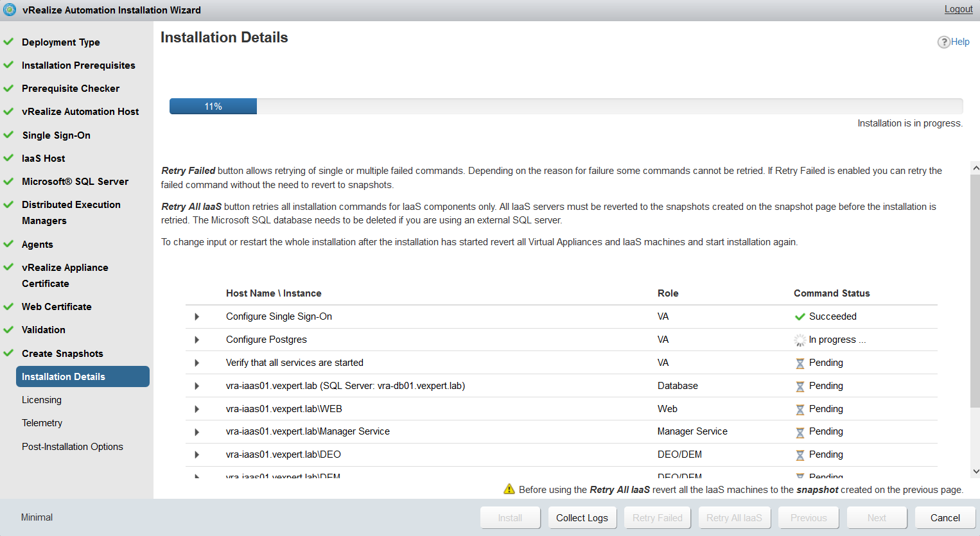980x536 pixels.
Task: Click the Previous button
Action: 809,517
